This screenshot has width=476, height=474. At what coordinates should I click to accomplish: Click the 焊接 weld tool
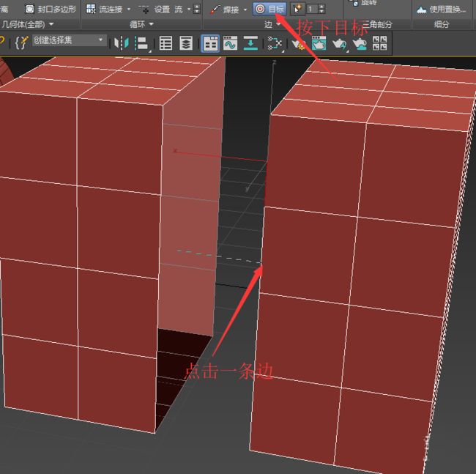pos(225,10)
